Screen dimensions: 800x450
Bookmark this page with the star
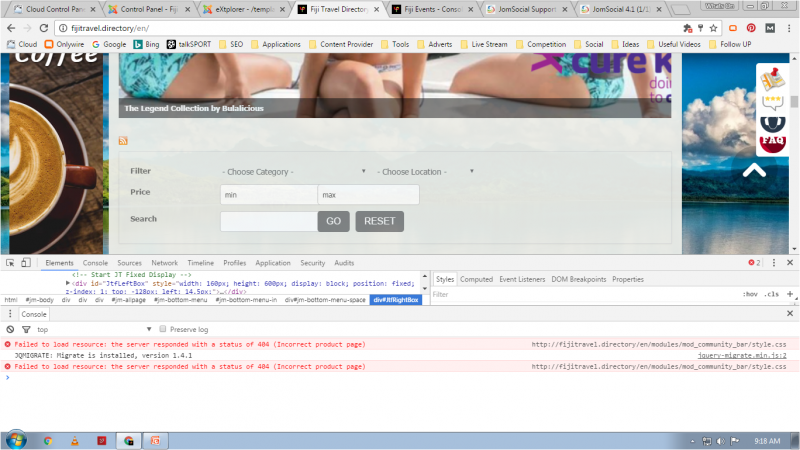[713, 28]
